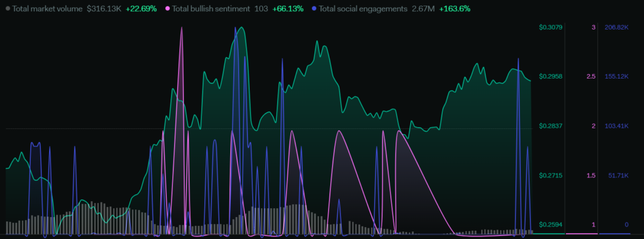This screenshot has height=239, width=644.
Task: Click the pink bullish sentiment legend dot
Action: coord(167,9)
